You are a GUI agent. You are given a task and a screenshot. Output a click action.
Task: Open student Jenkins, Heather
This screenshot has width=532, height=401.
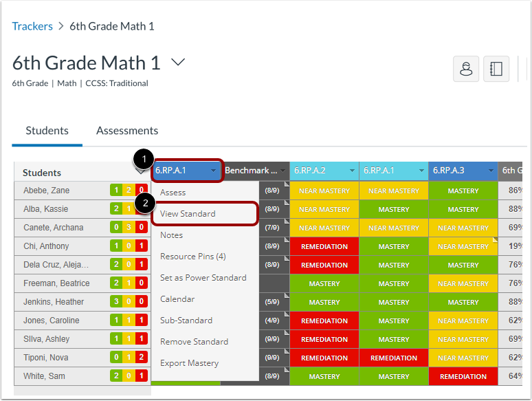[x=54, y=302]
